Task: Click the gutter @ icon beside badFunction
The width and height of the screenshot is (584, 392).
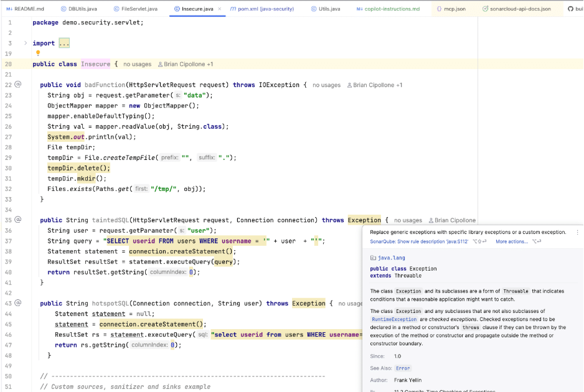Action: [18, 85]
